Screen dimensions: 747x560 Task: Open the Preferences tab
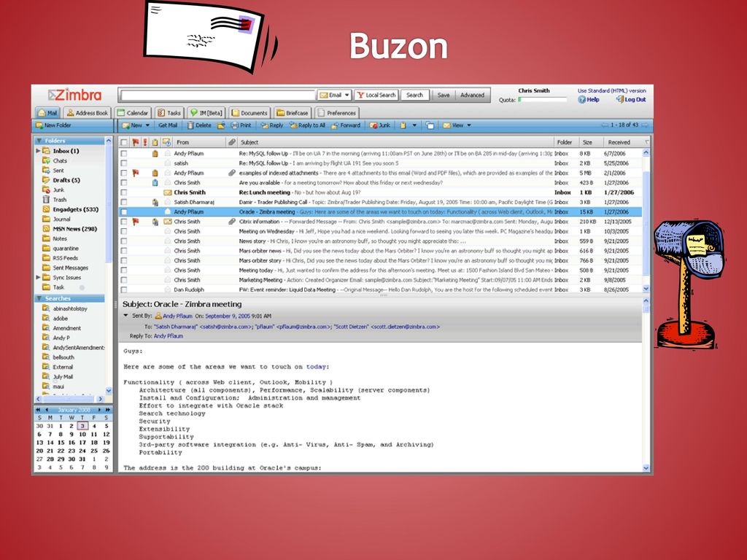pos(336,113)
